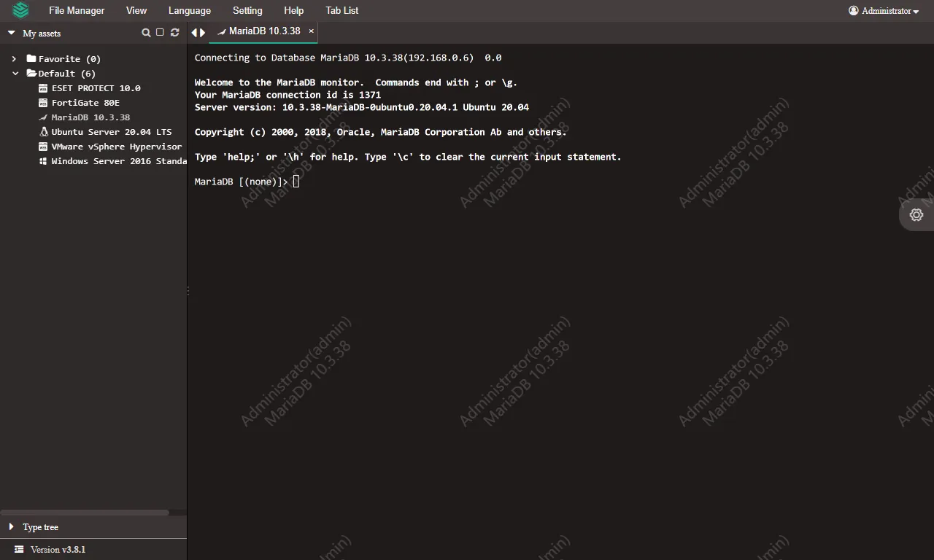
Task: Click the Ubuntu Server Linux penguin icon
Action: (44, 132)
